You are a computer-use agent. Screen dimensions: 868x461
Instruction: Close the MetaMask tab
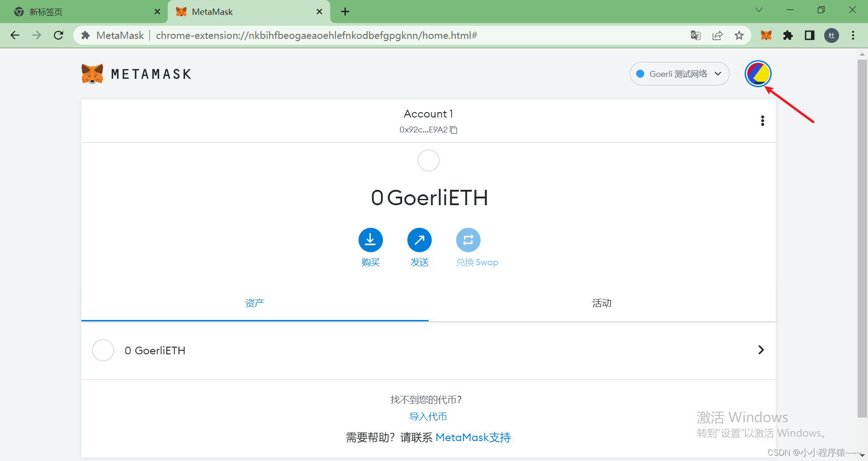click(319, 12)
